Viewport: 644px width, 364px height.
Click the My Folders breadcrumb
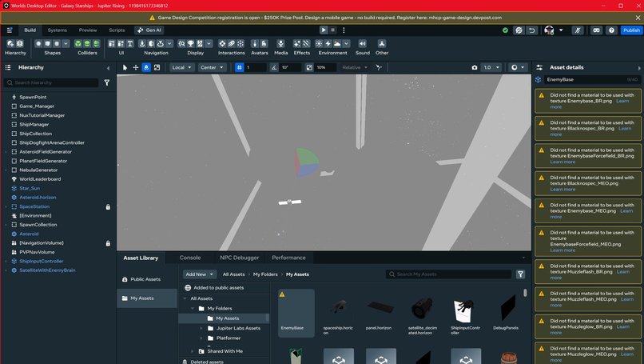coord(265,274)
